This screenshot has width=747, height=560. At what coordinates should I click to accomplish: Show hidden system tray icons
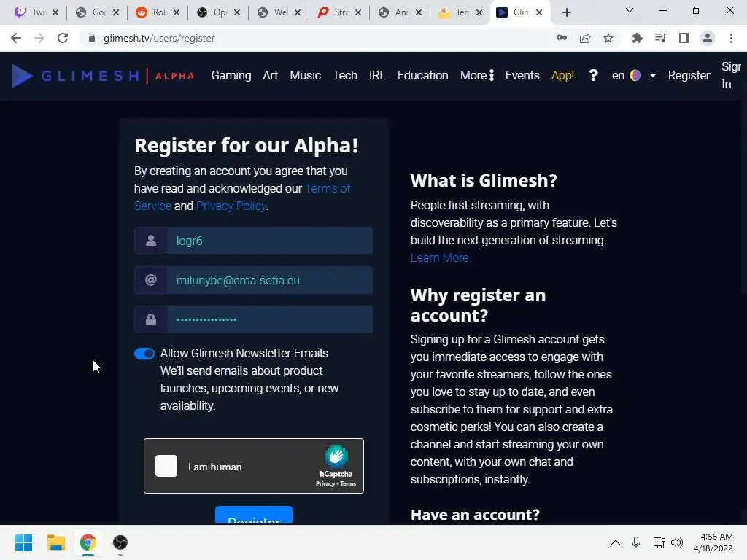[616, 542]
